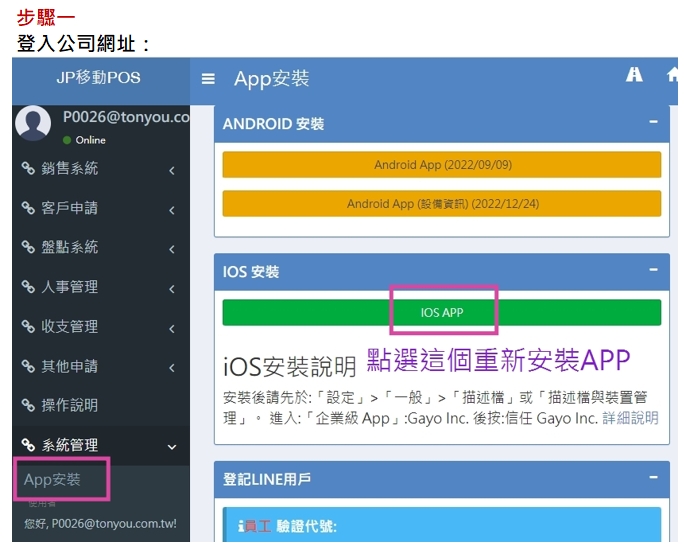Select App安裝 in the sidebar submenu

[52, 480]
